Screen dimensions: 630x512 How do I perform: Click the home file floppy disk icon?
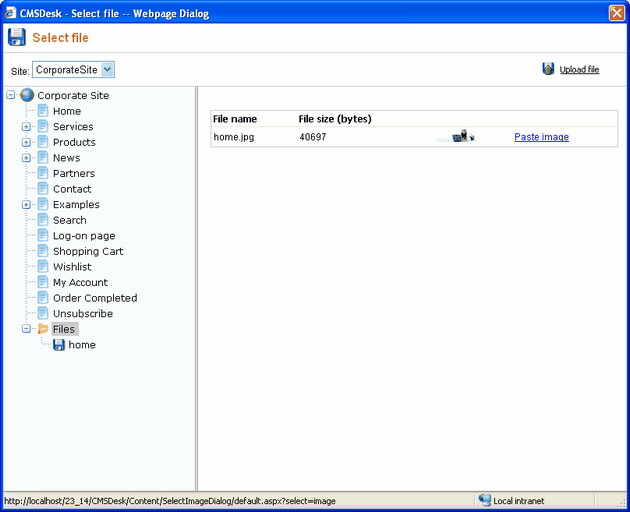point(59,345)
